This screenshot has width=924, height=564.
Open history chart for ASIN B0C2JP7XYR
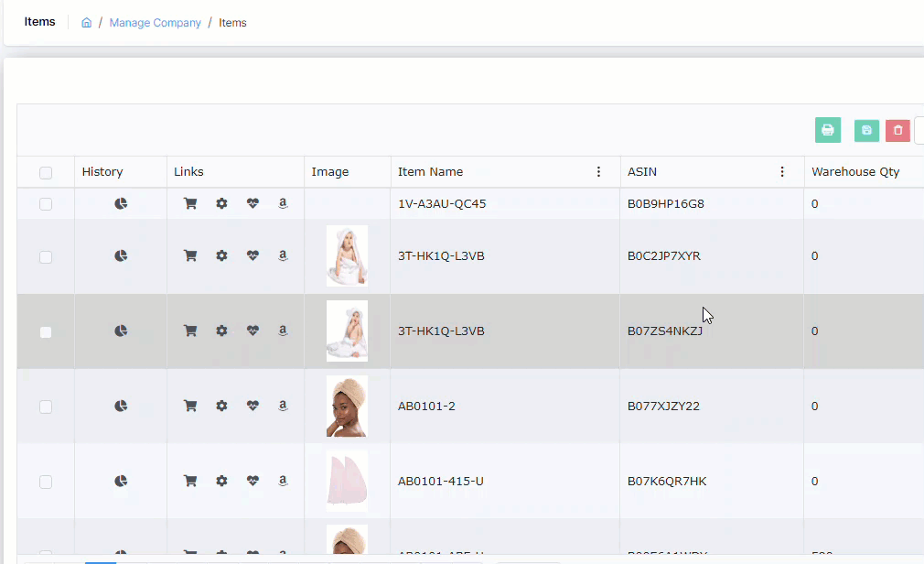[x=121, y=255]
